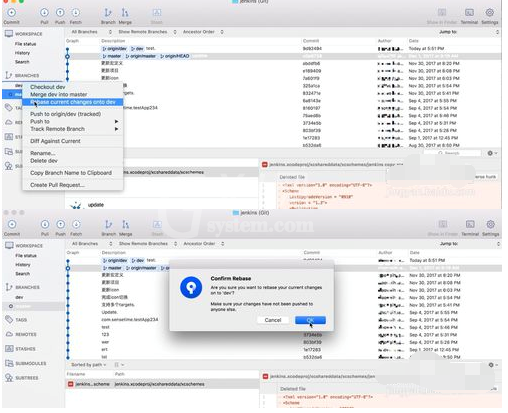
Task: Open REMOTES section in the Confirm Rebase window sidebar
Action: tap(26, 334)
